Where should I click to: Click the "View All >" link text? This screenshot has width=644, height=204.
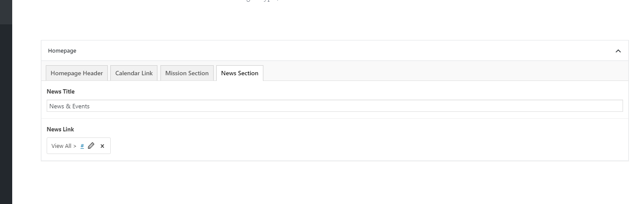(64, 146)
